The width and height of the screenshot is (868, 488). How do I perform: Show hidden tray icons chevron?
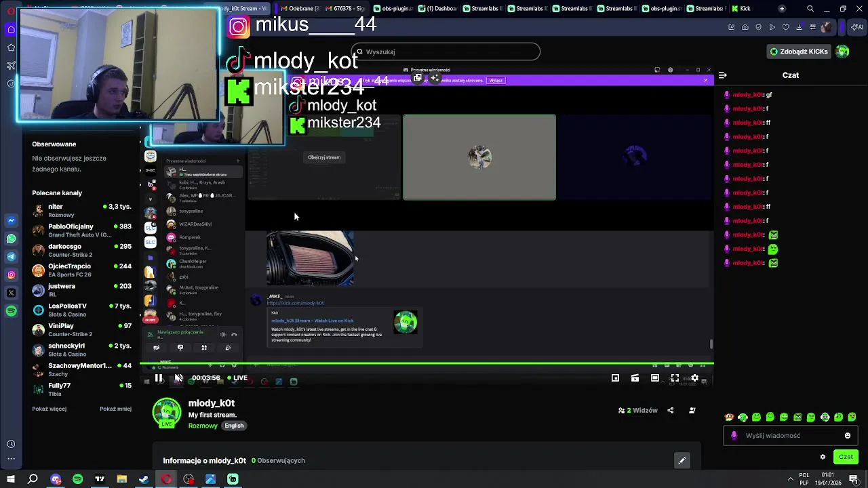(791, 479)
